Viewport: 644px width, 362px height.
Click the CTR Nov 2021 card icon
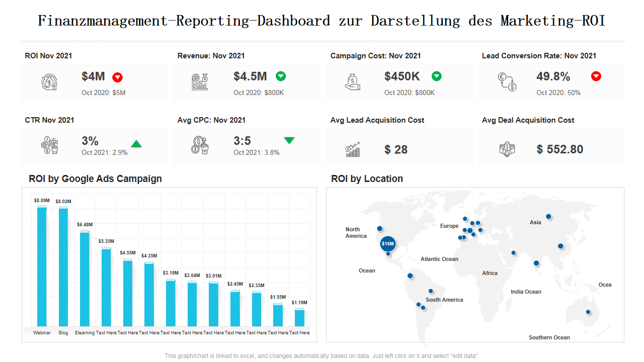pos(49,145)
